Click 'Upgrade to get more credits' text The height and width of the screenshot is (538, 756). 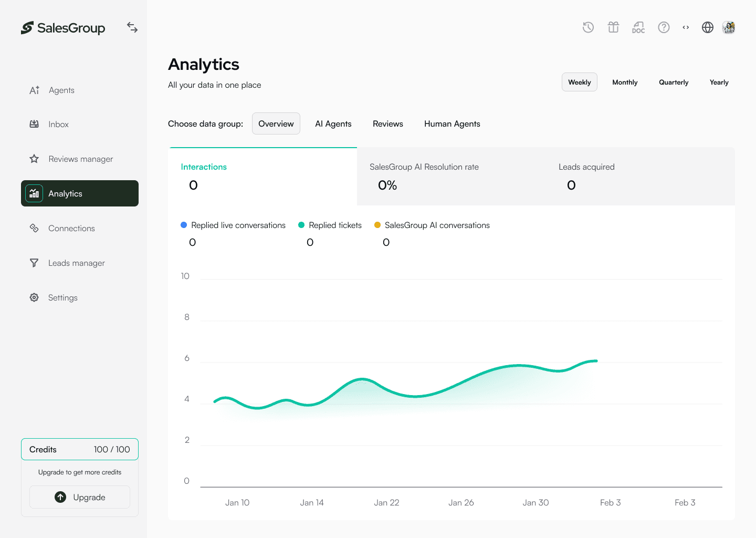point(80,472)
